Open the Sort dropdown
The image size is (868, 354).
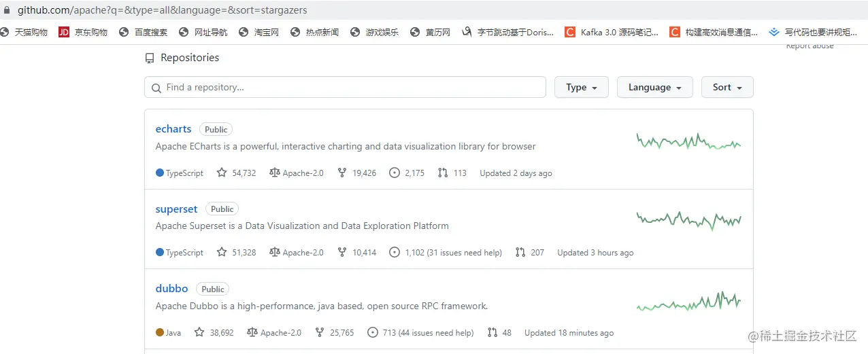pos(727,87)
